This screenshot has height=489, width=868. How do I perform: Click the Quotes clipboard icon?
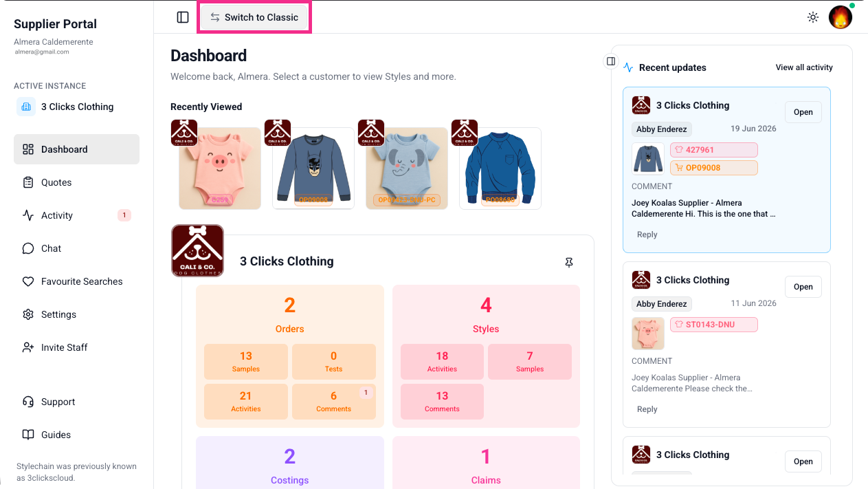click(28, 182)
